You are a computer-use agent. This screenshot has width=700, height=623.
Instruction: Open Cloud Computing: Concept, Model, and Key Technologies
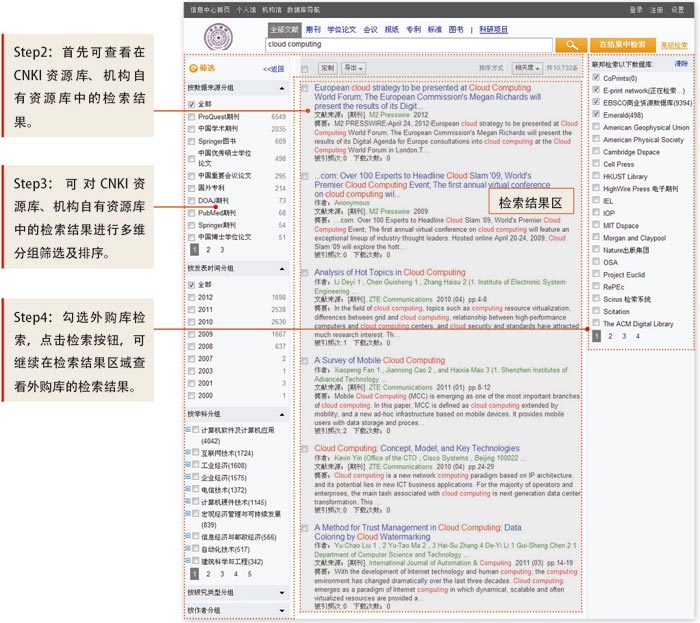pos(417,448)
